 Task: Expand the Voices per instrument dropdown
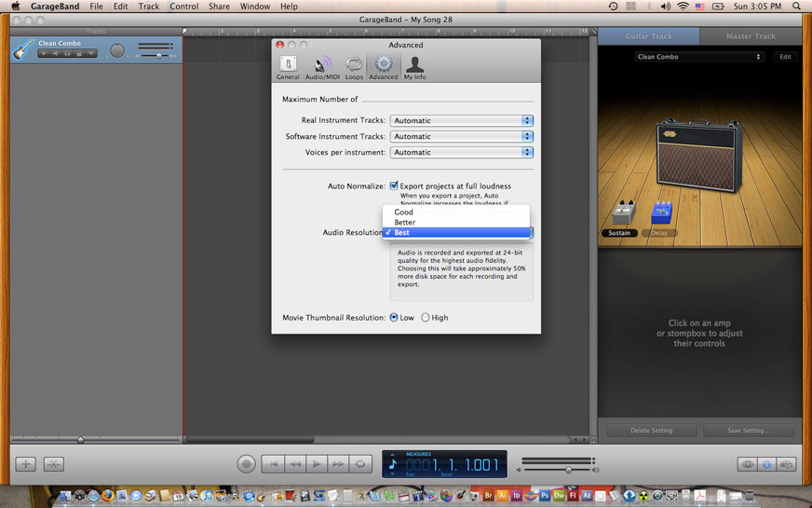462,152
